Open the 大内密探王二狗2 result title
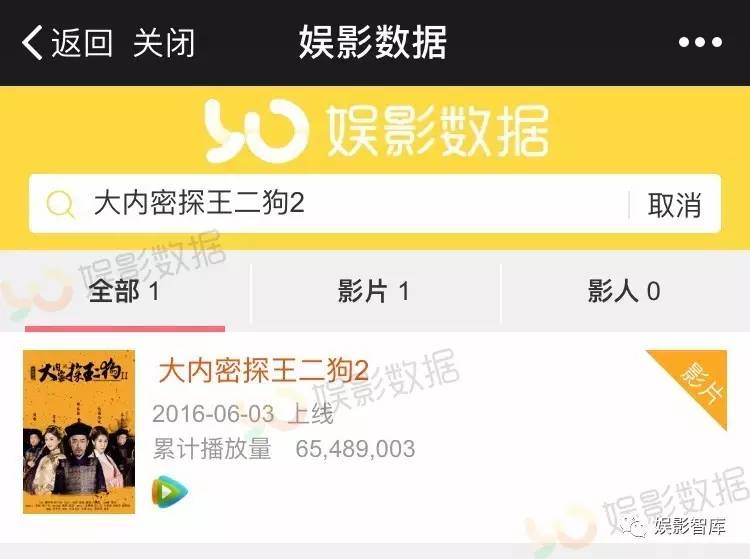The height and width of the screenshot is (559, 750). point(264,371)
